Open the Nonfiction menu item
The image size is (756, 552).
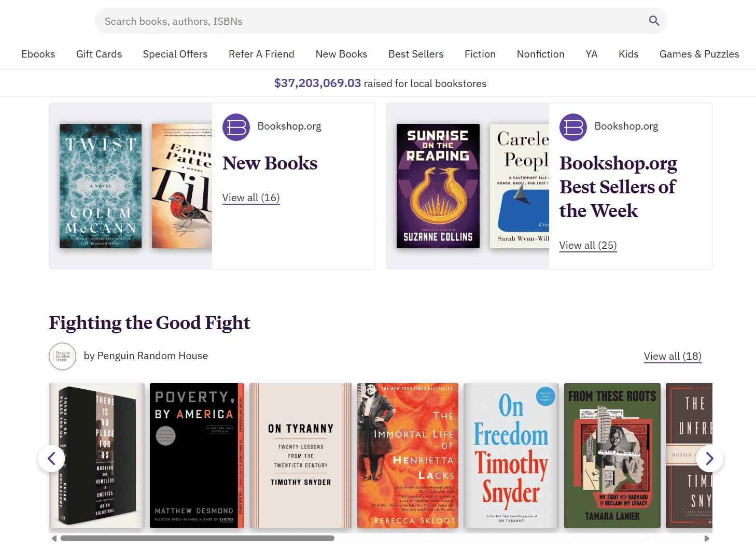(540, 54)
